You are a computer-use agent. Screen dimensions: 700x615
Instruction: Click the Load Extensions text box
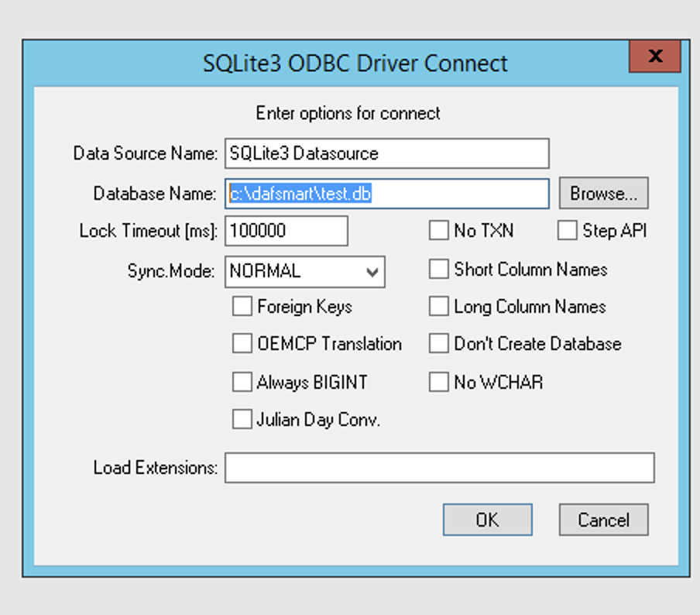click(x=440, y=468)
